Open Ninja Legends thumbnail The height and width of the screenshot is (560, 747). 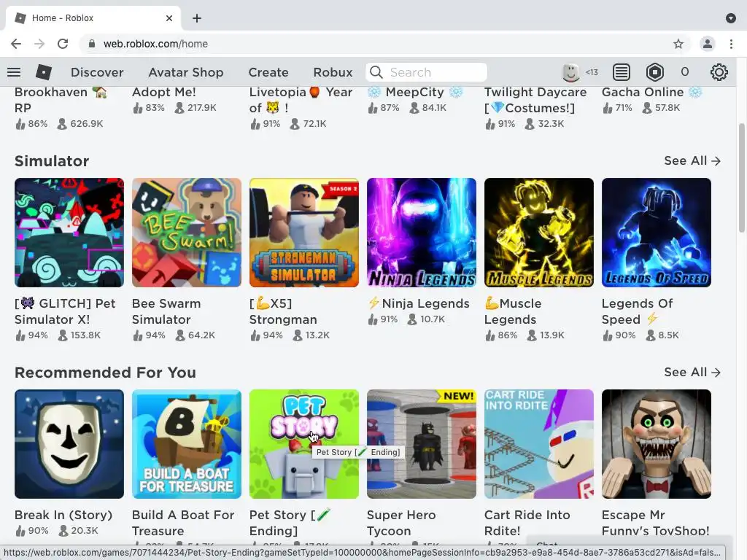pos(422,233)
